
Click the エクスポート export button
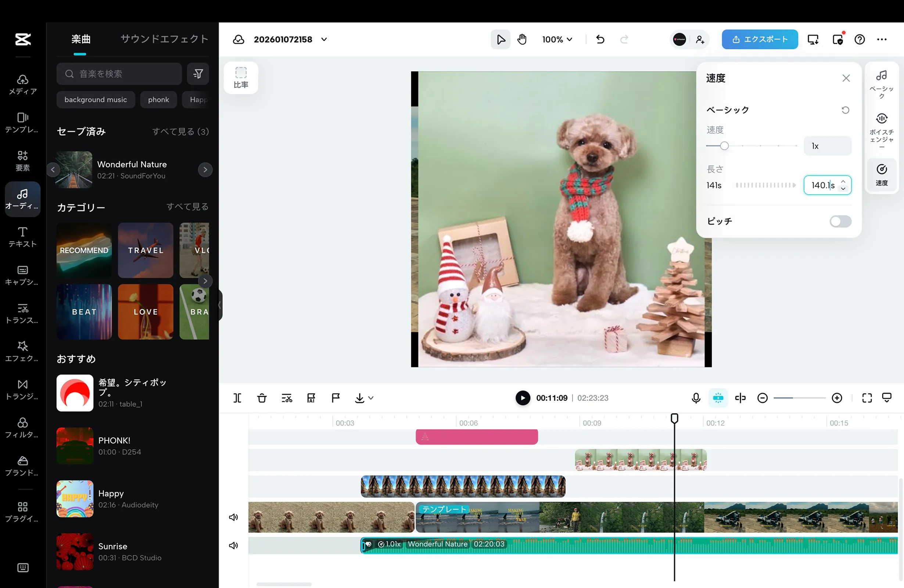pyautogui.click(x=759, y=39)
